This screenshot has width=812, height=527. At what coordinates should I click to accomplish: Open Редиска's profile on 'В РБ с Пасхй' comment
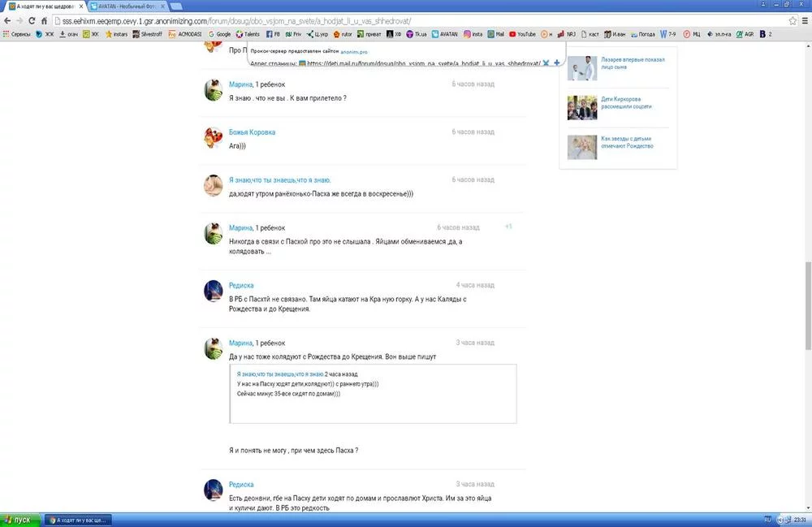click(241, 285)
